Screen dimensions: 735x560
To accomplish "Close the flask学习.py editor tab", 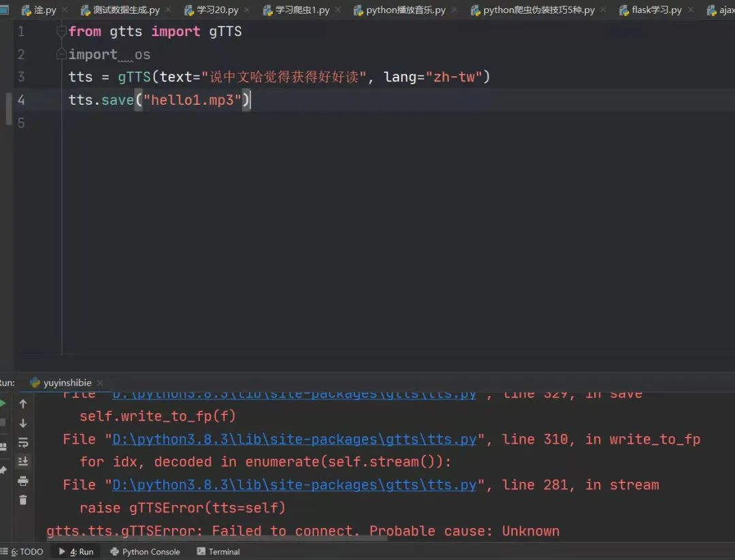I will coord(690,10).
